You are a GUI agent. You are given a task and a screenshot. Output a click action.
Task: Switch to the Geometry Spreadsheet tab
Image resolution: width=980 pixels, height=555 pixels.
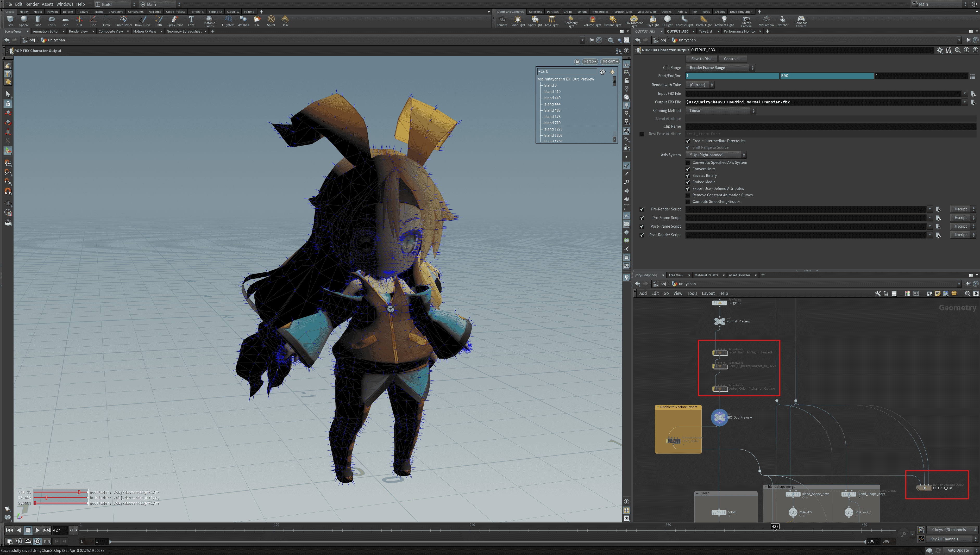click(184, 32)
